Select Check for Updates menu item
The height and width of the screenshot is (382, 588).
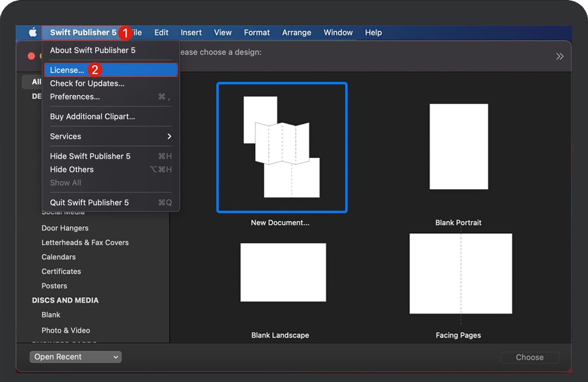point(87,83)
